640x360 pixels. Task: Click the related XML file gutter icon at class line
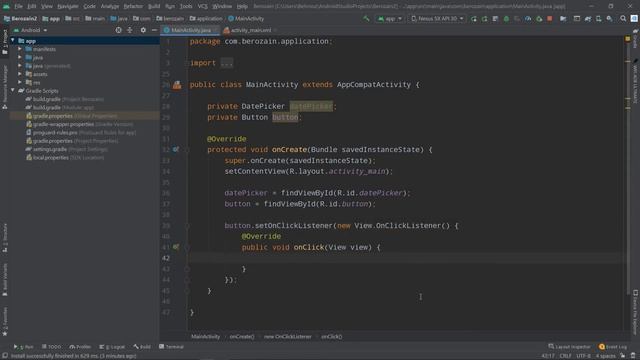coord(177,85)
